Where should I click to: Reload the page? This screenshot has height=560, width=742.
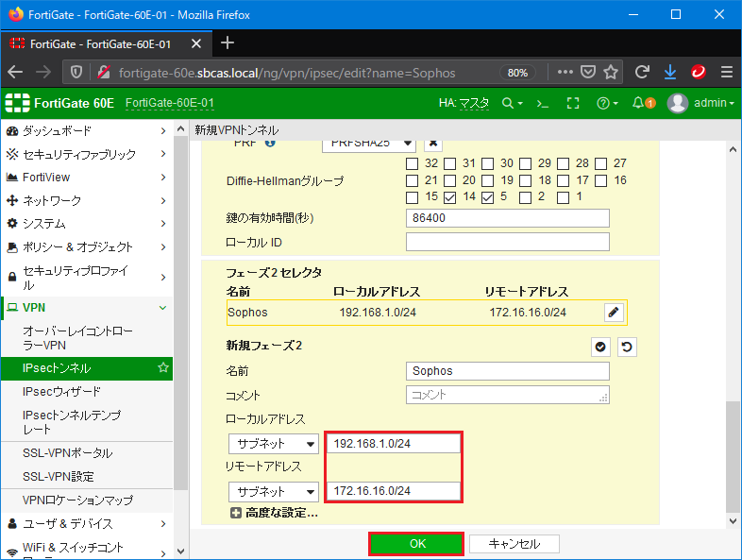642,73
